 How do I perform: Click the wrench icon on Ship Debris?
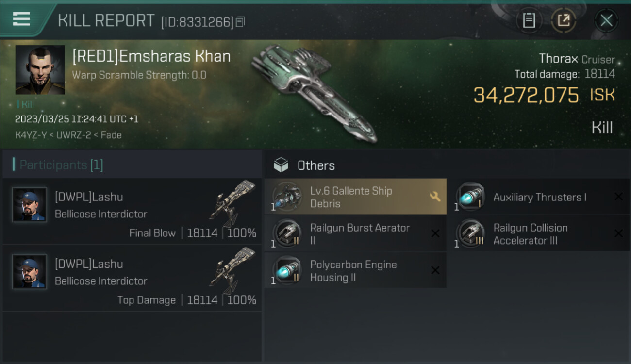(435, 197)
